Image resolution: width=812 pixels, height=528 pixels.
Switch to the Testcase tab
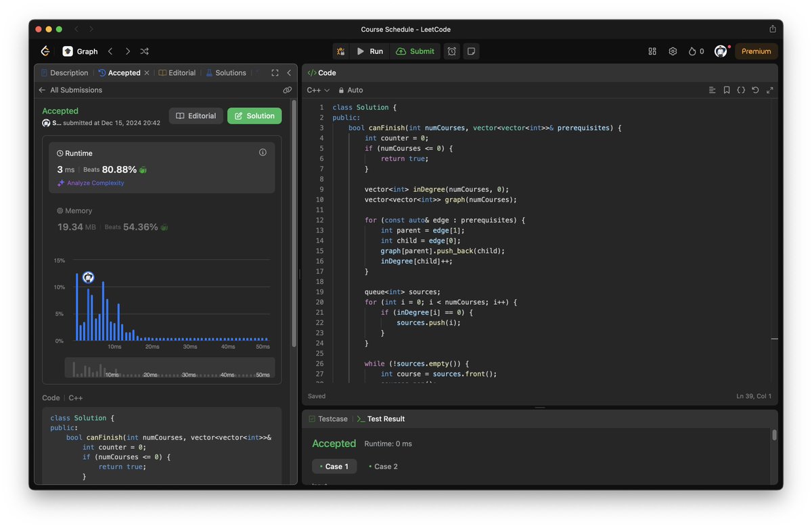tap(328, 419)
